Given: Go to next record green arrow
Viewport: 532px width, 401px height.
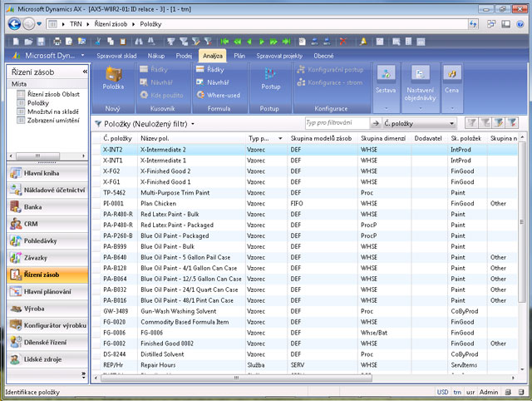Looking at the screenshot, I should [262, 42].
